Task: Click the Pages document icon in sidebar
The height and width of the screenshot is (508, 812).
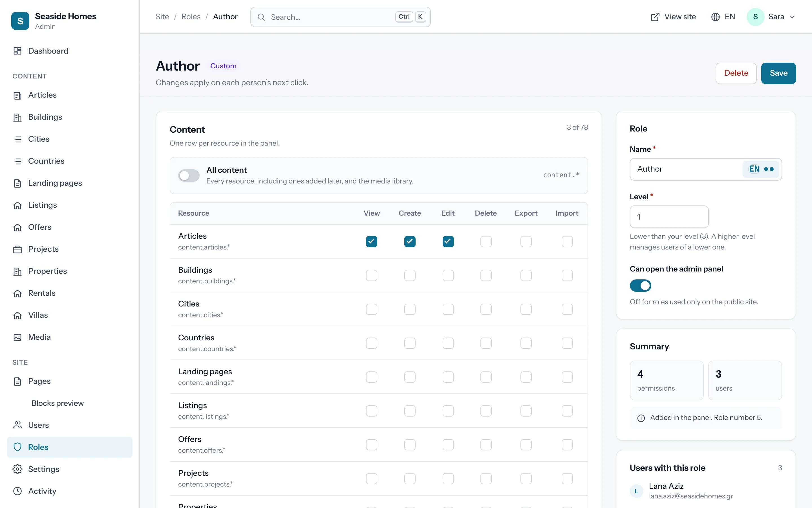Action: point(17,381)
